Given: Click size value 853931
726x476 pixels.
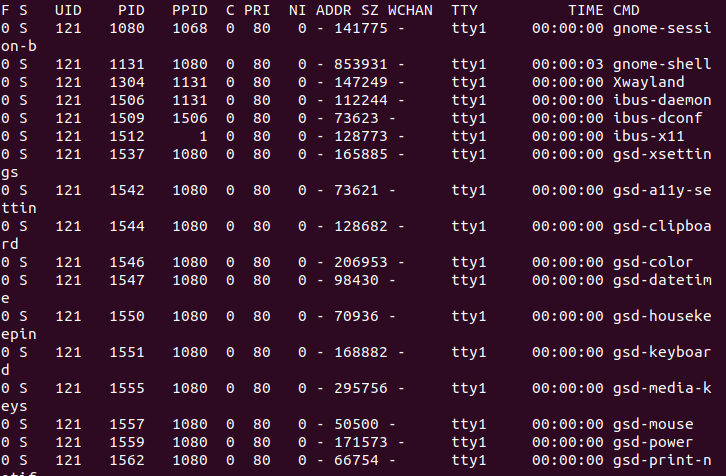Looking at the screenshot, I should tap(361, 64).
